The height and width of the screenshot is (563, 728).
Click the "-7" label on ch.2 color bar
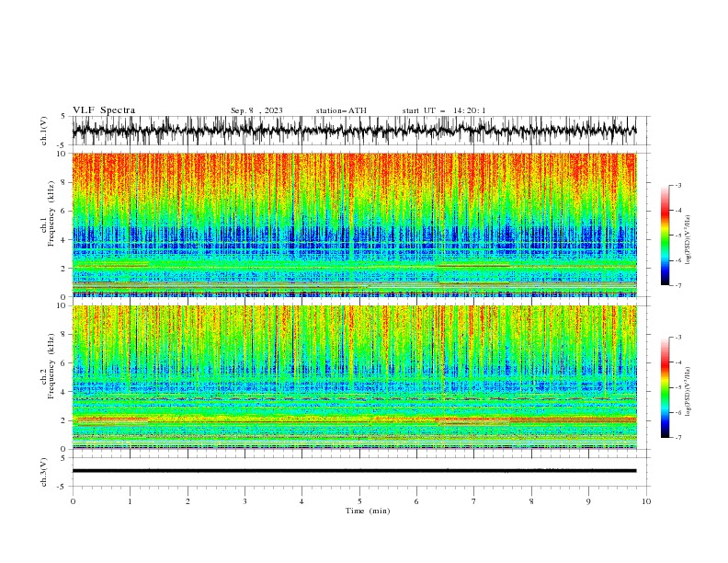click(677, 438)
